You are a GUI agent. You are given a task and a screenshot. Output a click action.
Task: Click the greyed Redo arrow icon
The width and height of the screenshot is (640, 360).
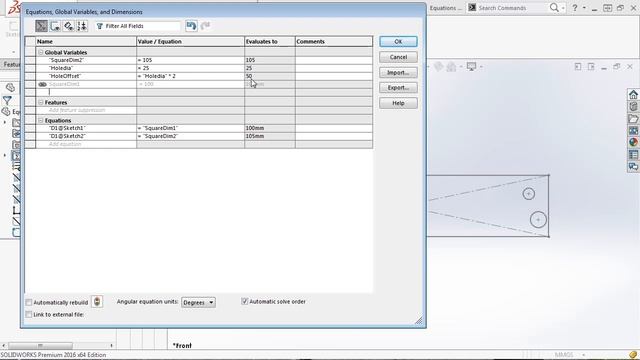205,26
